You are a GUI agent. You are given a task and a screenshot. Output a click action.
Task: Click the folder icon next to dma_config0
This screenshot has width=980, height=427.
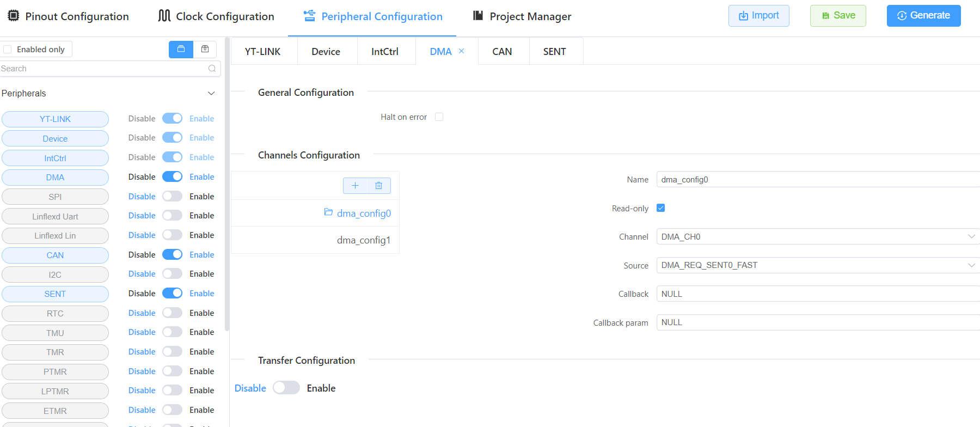pos(328,212)
